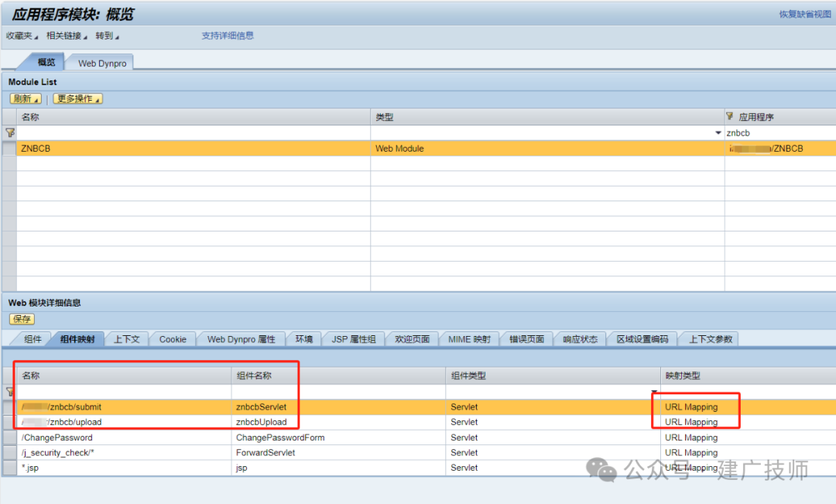Click the jsp component name cell

(x=338, y=467)
